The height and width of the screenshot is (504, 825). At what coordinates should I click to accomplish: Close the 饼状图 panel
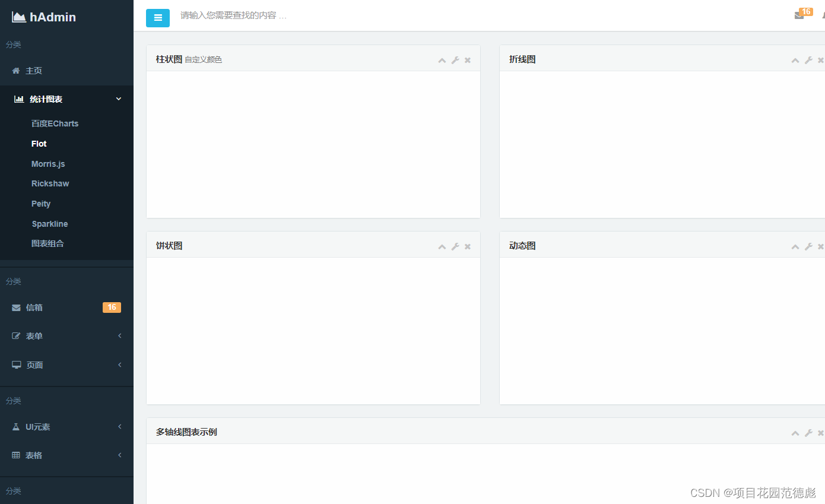[x=468, y=246]
